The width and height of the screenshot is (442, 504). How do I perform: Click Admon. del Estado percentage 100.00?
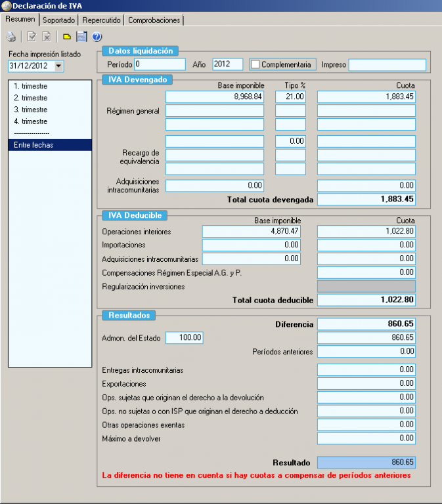pos(185,337)
